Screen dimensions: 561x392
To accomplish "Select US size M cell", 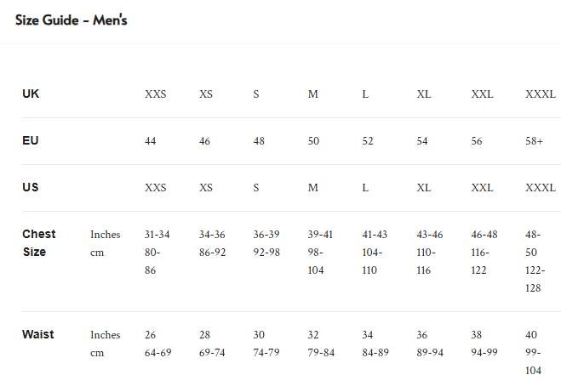I will 313,188.
